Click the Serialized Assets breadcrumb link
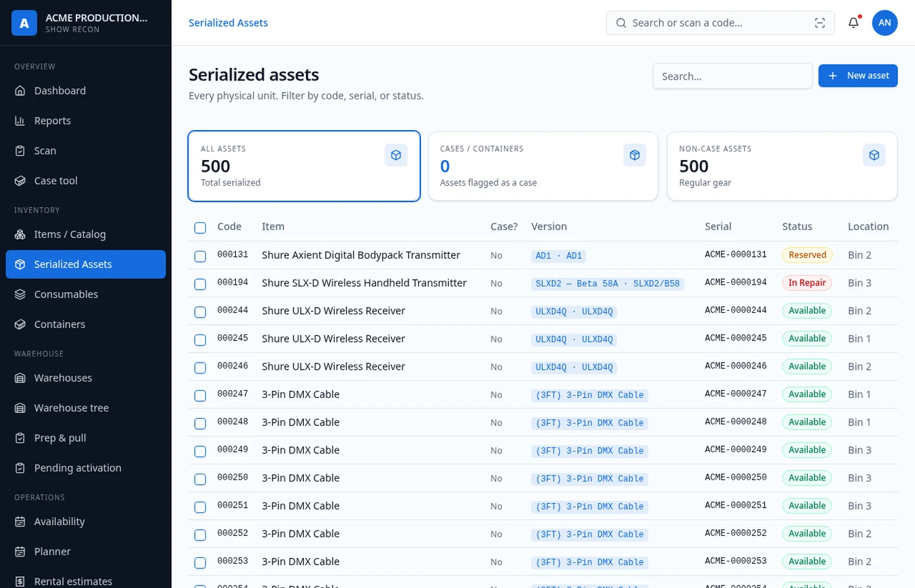The image size is (915, 588). click(228, 23)
